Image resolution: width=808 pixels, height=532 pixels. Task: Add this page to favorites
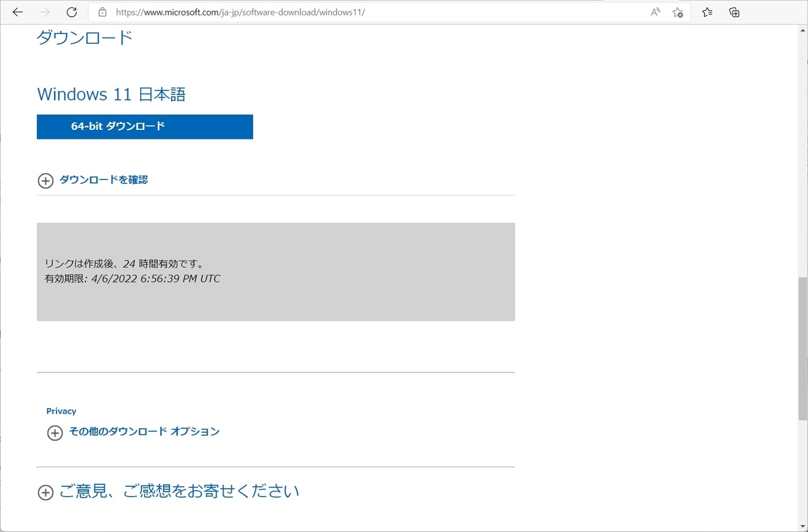click(x=678, y=11)
